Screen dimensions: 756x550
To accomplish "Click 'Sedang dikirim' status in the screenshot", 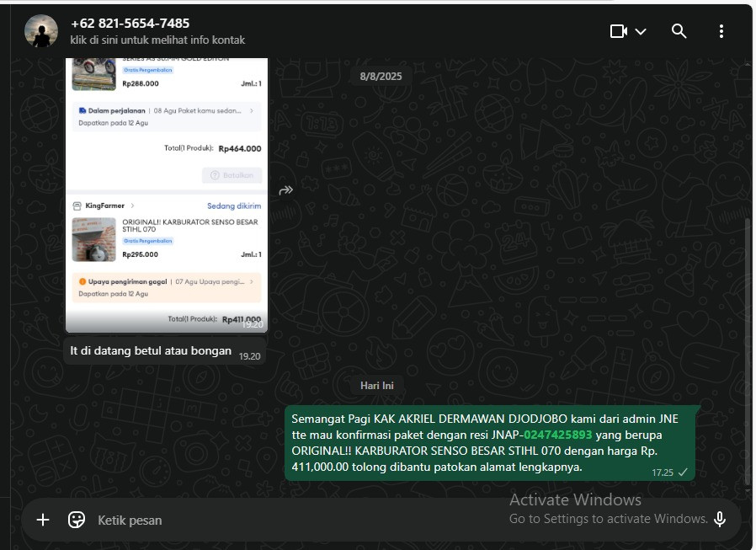I will click(234, 206).
